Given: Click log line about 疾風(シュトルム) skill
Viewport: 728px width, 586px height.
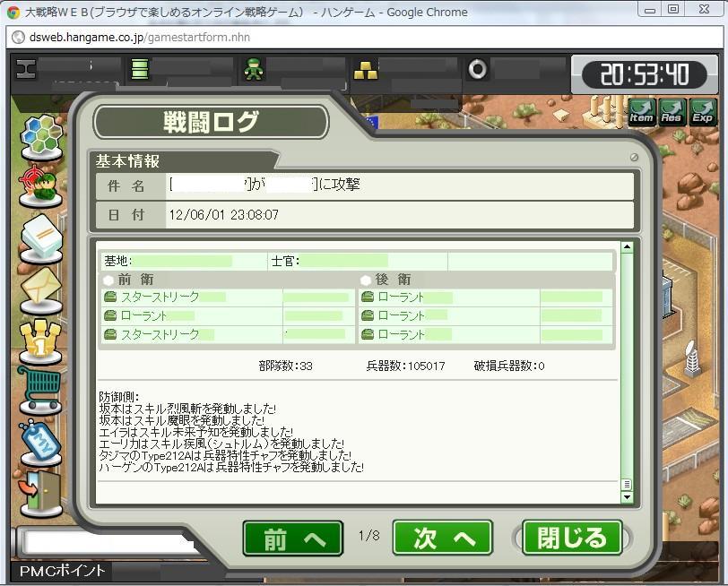Looking at the screenshot, I should click(x=221, y=444).
